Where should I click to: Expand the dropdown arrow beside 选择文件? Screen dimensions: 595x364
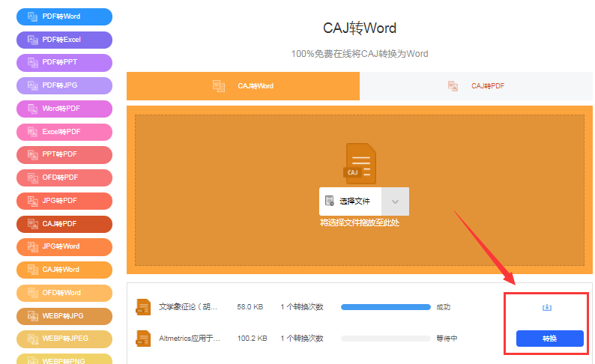[395, 201]
